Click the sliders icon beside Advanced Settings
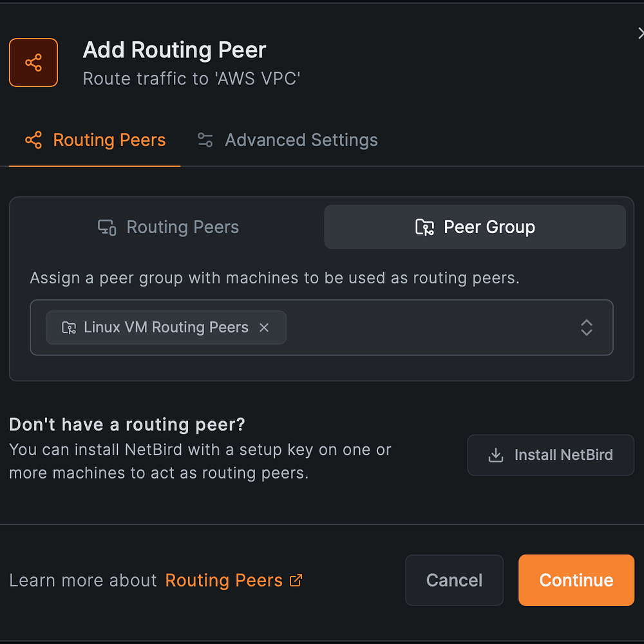The image size is (644, 644). coord(205,139)
